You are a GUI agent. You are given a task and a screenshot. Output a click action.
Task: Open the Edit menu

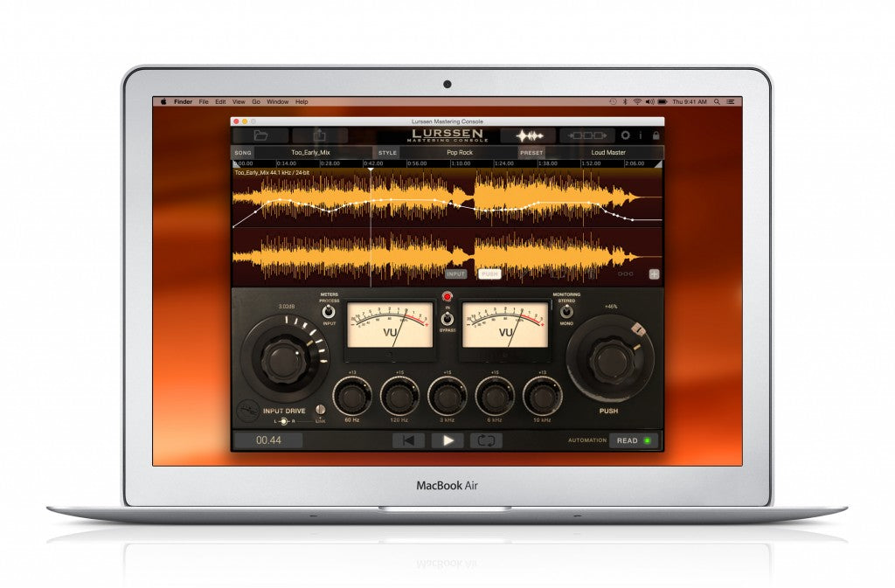(220, 102)
